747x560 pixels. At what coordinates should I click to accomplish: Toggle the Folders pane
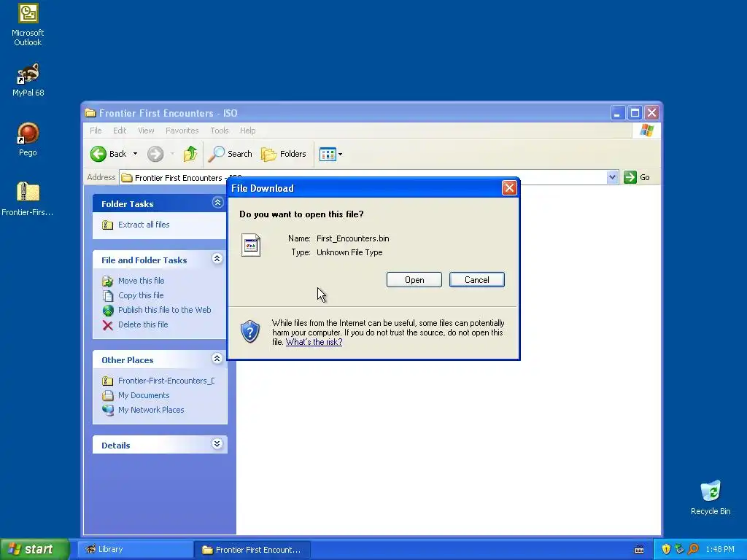[x=284, y=154]
